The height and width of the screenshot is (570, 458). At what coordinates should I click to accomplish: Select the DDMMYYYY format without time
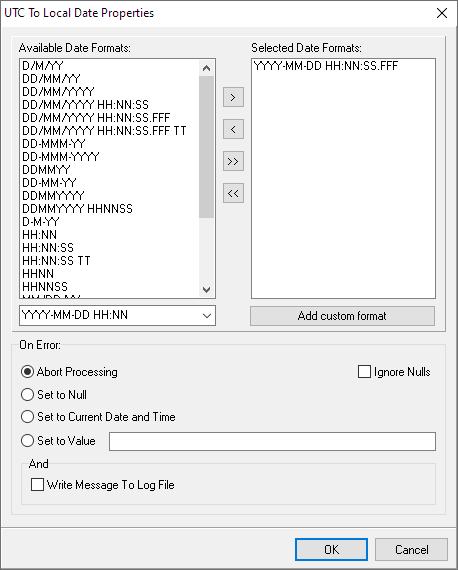click(x=53, y=196)
